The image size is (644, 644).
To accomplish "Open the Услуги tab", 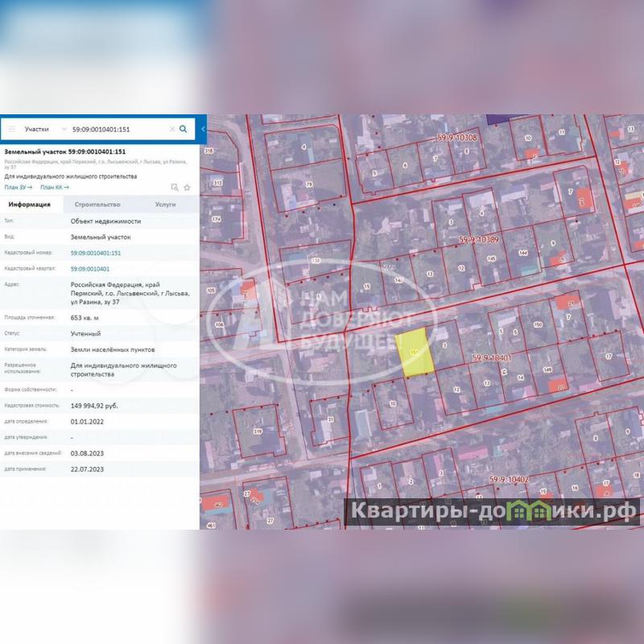I will (x=165, y=205).
